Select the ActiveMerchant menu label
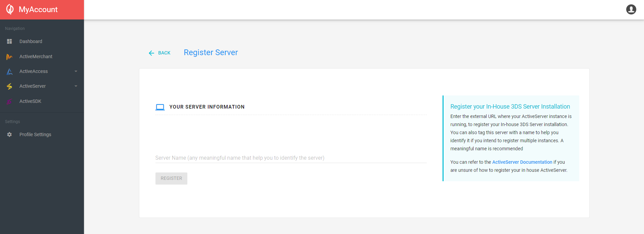 36,56
